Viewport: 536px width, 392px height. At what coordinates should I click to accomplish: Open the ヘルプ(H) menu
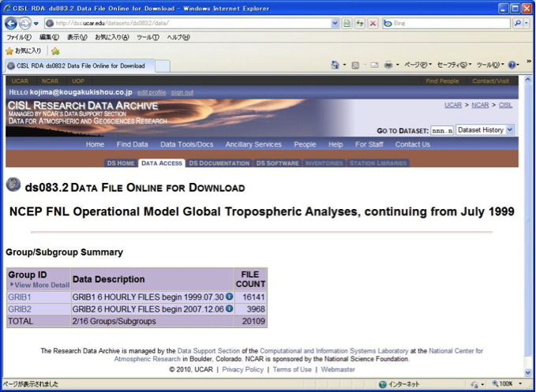click(x=178, y=37)
